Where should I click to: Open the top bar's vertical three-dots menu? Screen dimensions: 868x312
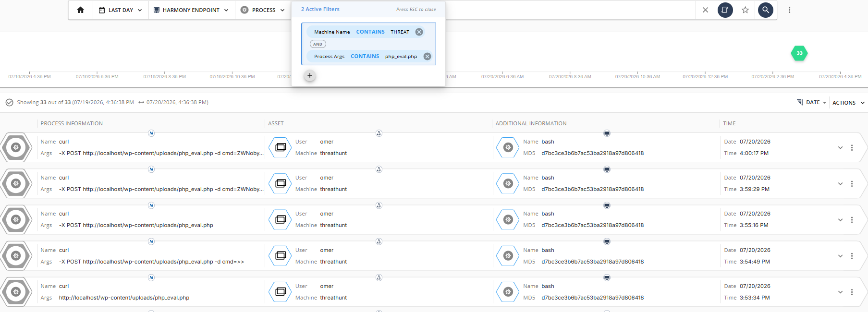789,10
